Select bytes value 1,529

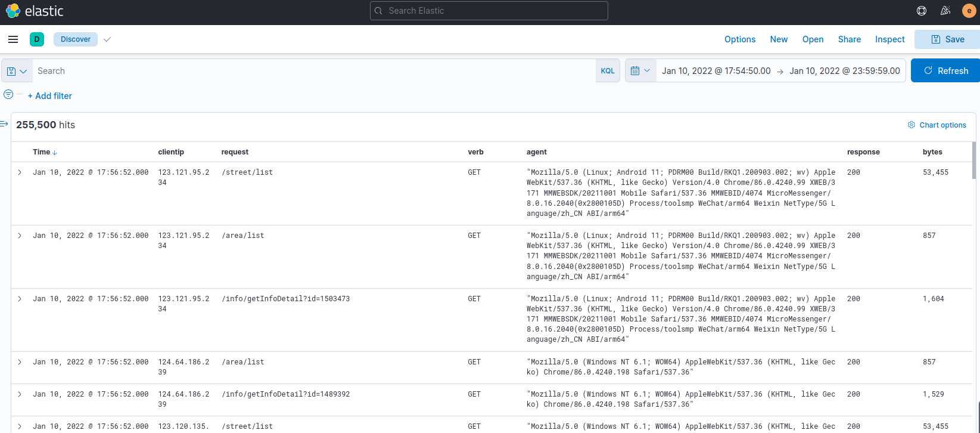point(934,394)
